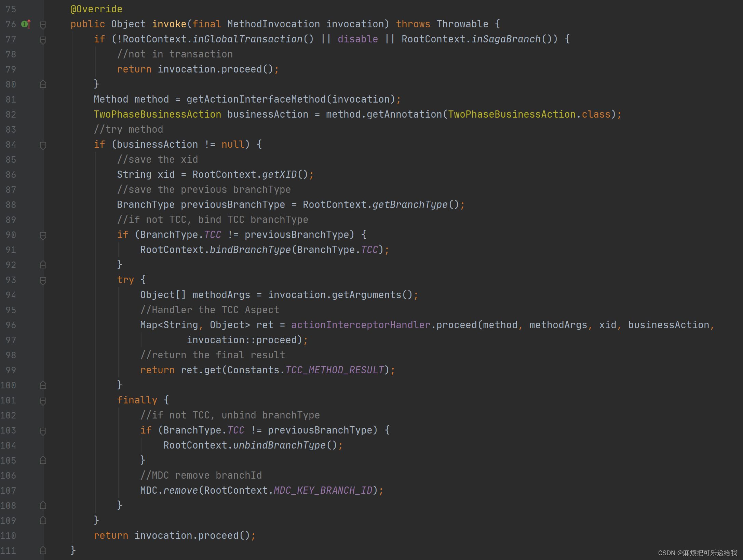Click line number 96 in gutter
743x560 pixels.
tap(11, 325)
